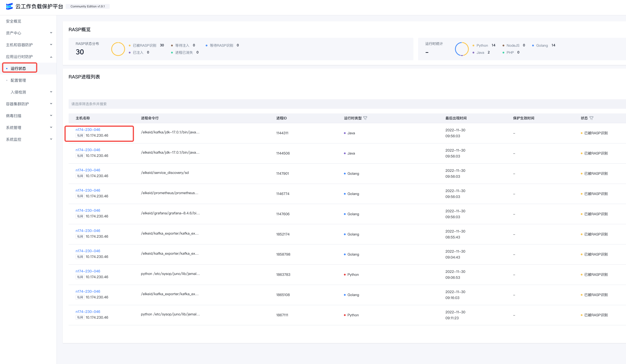This screenshot has height=364, width=626.
Task: Open host link for process 1147606
Action: [x=88, y=210]
